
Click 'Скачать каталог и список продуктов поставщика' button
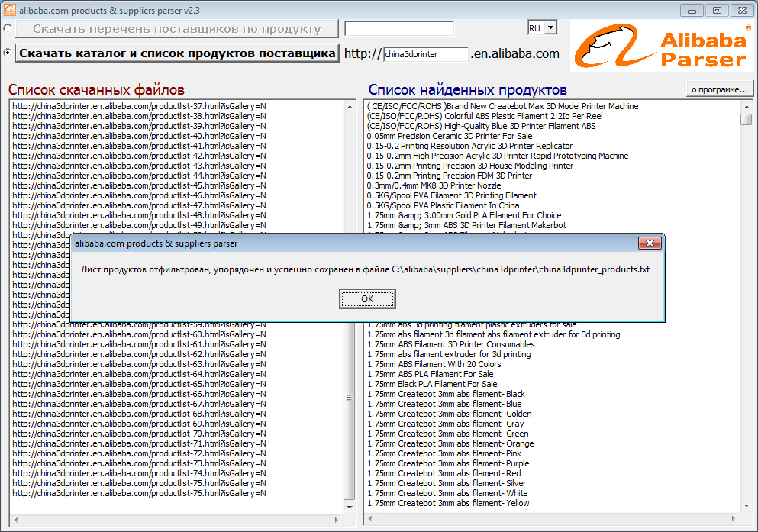tap(177, 53)
